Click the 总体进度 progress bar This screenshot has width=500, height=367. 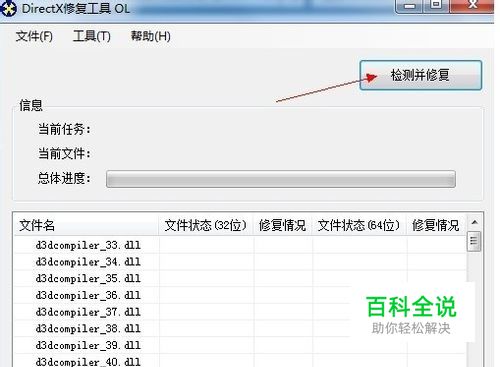coord(281,179)
